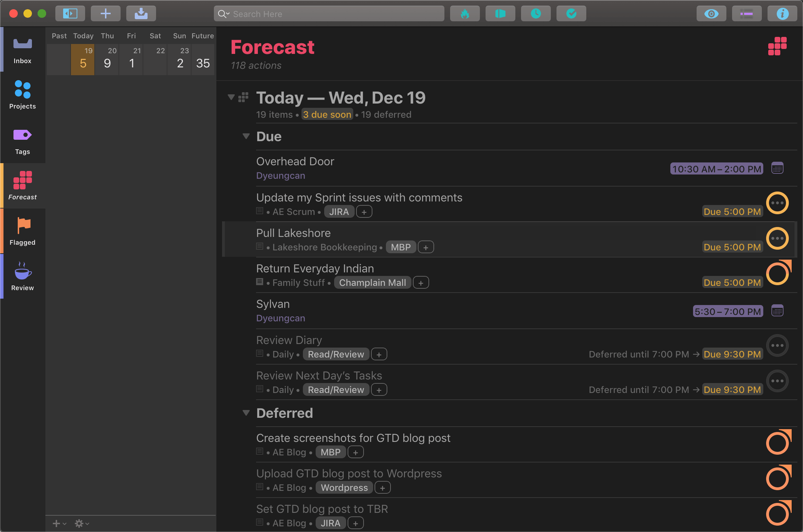Add a tag to Return Everyday Indian
Image resolution: width=803 pixels, height=532 pixels.
[x=421, y=283]
